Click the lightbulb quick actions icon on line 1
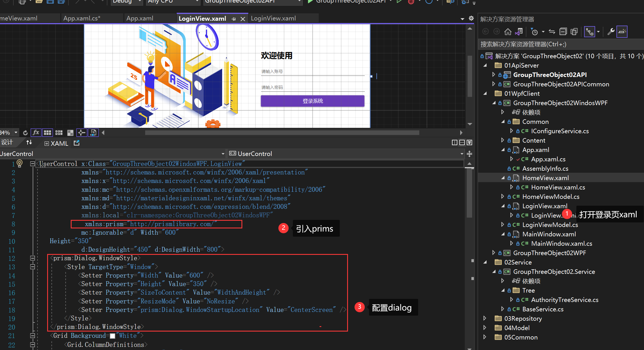Image resolution: width=644 pixels, height=350 pixels. (20, 163)
